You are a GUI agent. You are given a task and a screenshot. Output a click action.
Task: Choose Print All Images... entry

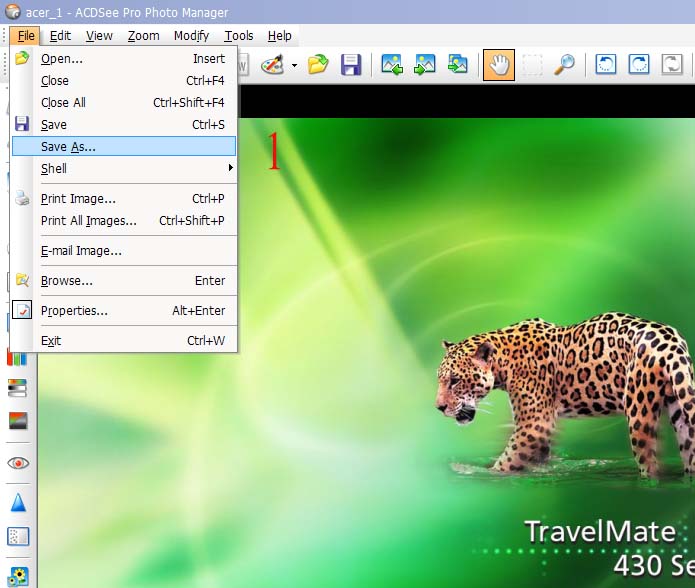(124, 220)
